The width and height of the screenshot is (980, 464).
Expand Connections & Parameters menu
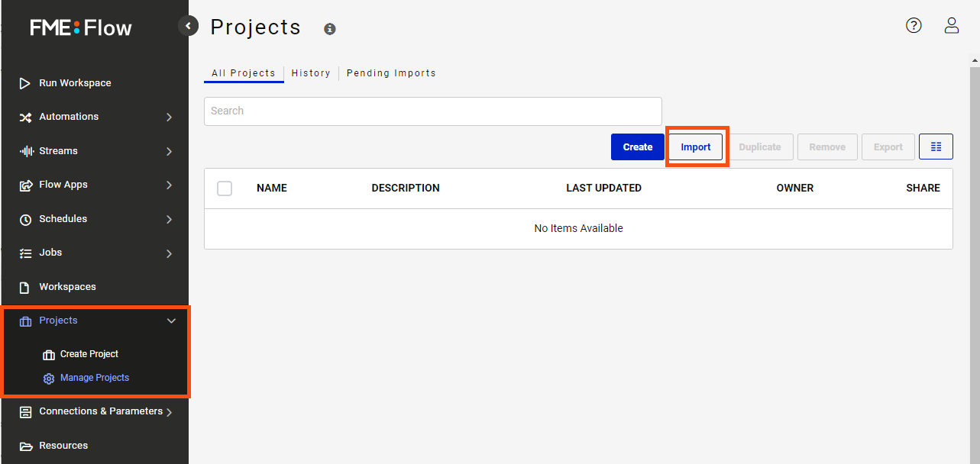[169, 412]
